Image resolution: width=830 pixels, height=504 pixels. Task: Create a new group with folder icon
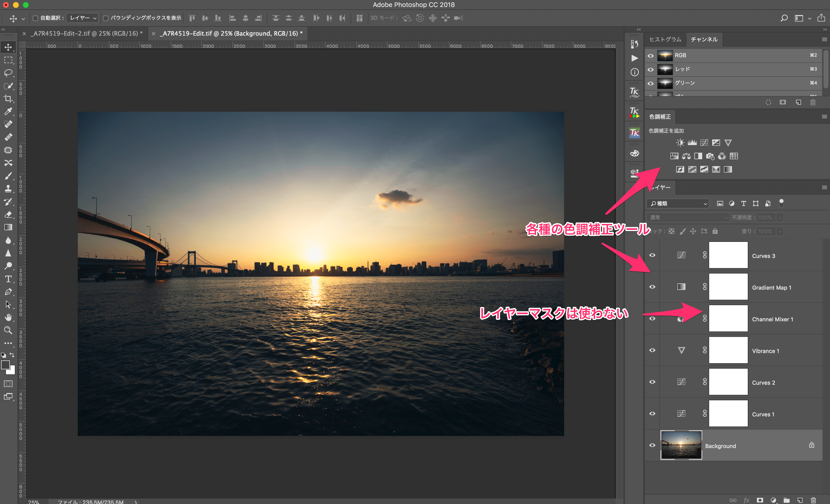tap(786, 500)
